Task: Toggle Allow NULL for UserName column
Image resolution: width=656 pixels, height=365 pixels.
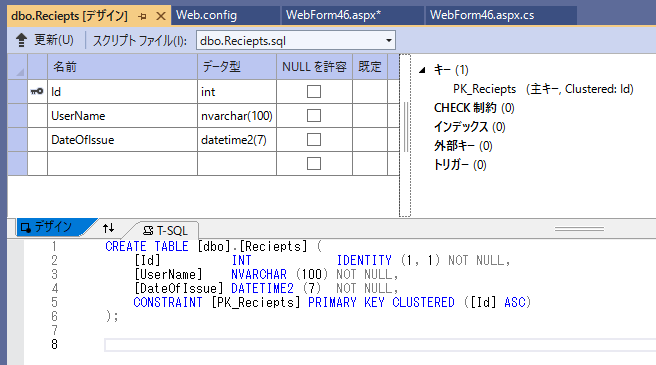Action: 314,116
